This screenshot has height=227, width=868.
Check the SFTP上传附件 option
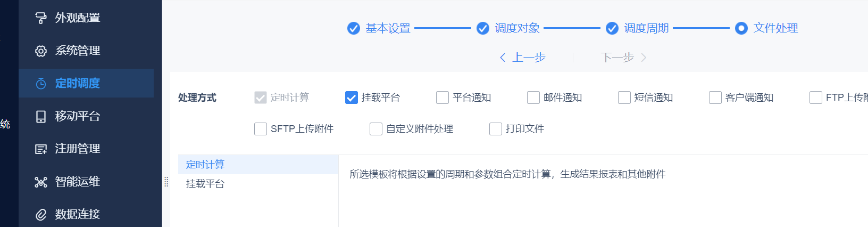pos(261,129)
